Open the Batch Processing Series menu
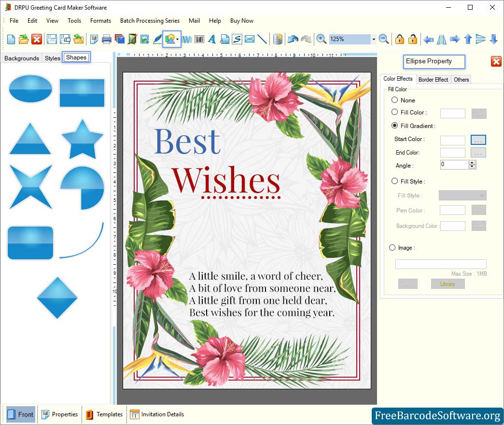This screenshot has width=504, height=425. [x=150, y=21]
